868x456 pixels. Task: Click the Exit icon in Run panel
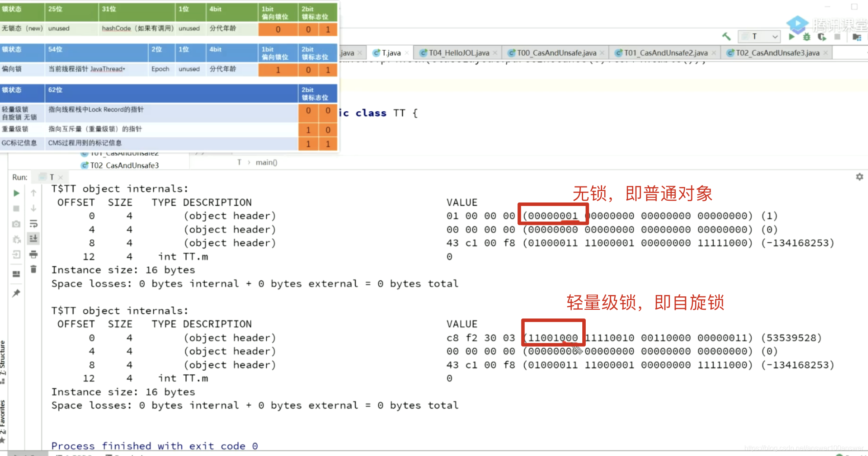pyautogui.click(x=16, y=254)
